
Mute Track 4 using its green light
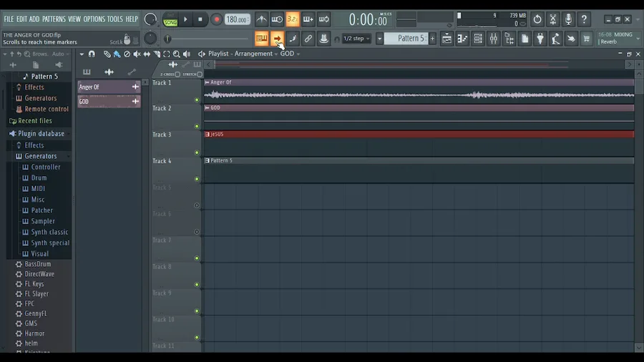pos(197,179)
